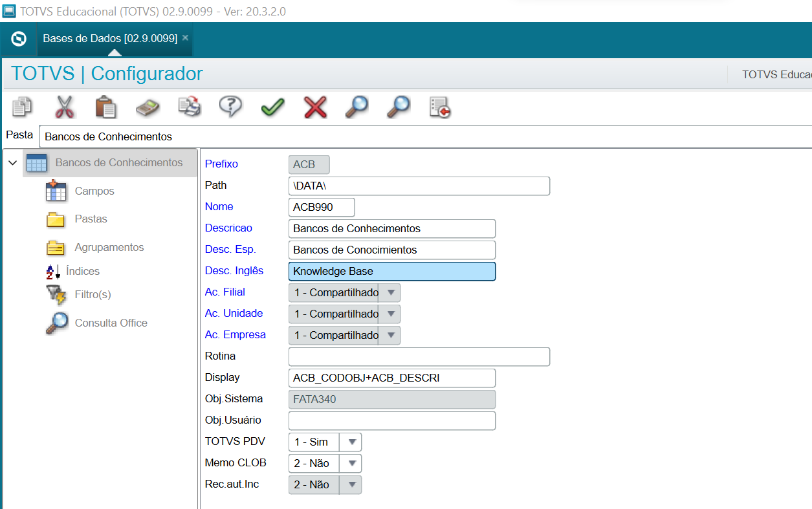Click the empty Obj.Usuário field
This screenshot has width=812, height=509.
click(391, 420)
